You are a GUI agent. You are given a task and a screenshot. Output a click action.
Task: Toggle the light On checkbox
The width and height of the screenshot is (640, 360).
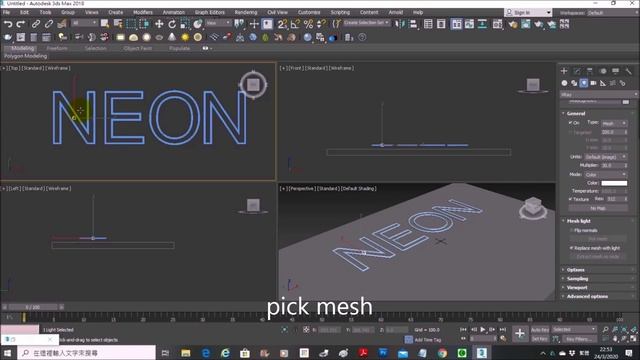pos(570,122)
